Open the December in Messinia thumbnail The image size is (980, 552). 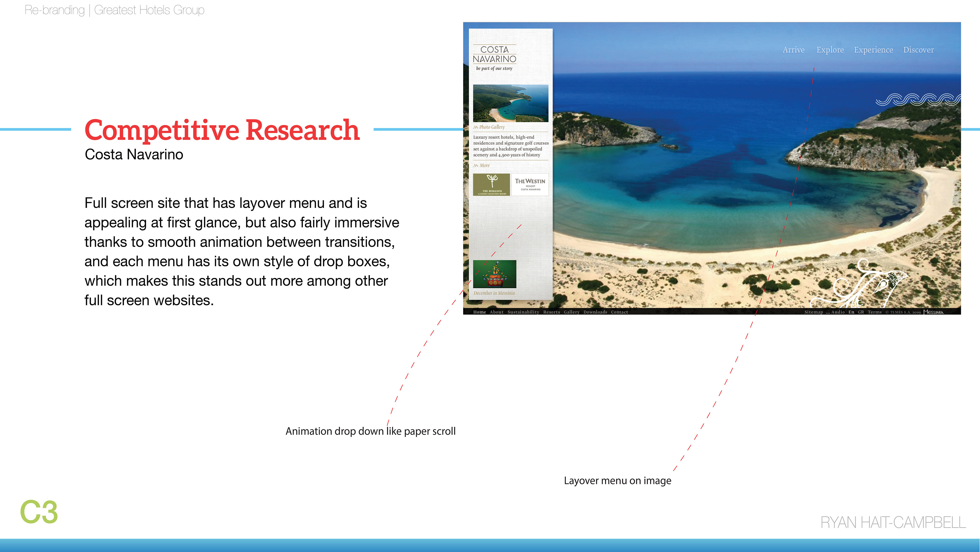pos(495,274)
